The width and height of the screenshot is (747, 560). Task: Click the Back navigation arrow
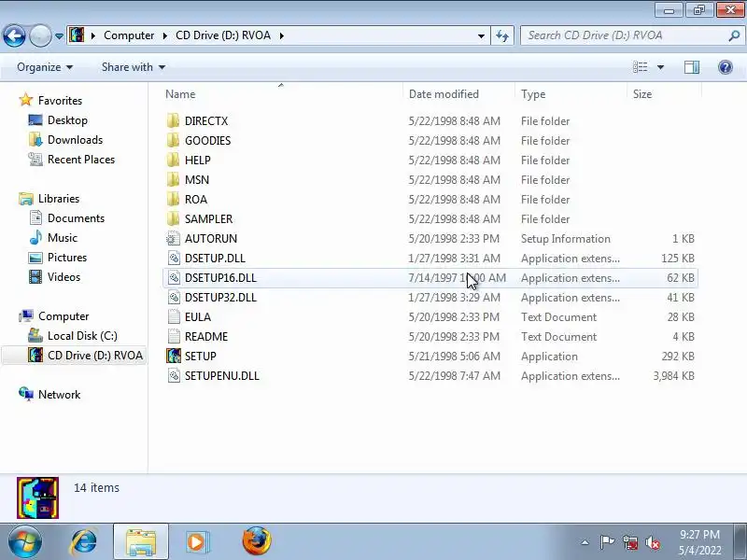click(x=14, y=35)
